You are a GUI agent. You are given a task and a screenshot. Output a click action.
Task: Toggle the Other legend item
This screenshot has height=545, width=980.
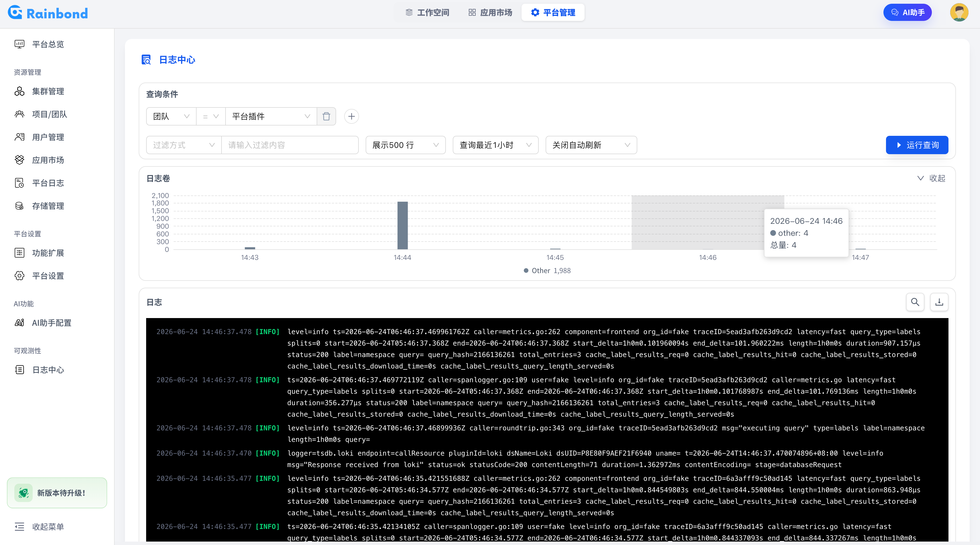pos(547,270)
